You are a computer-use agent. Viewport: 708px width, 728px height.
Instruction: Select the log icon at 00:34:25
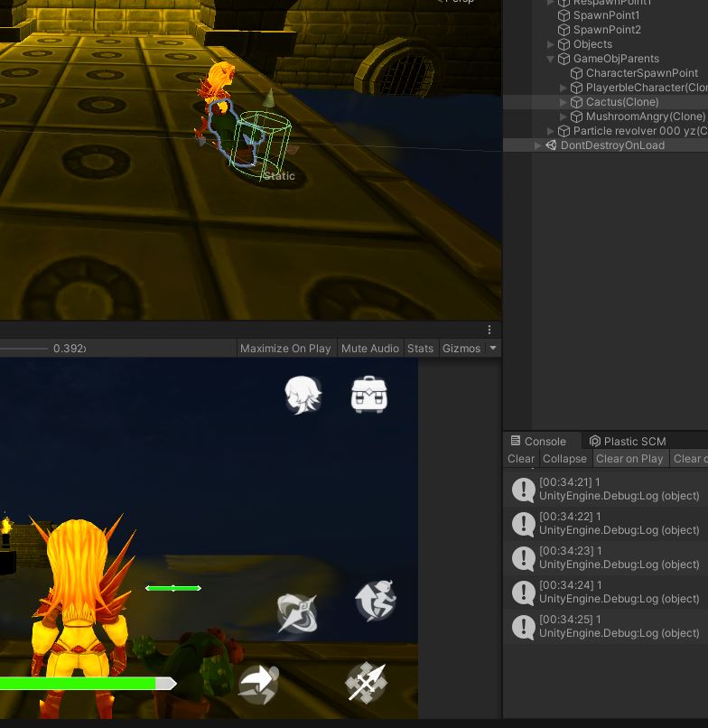524,627
